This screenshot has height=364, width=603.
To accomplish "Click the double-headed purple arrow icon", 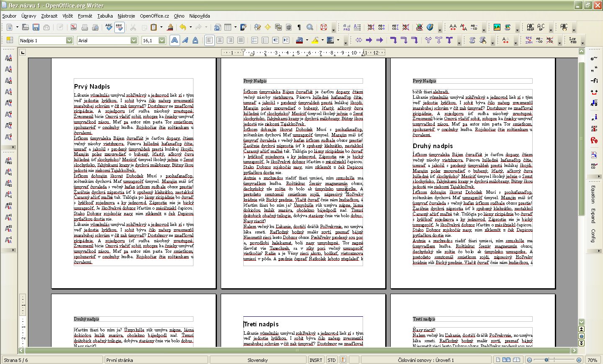I will [359, 40].
